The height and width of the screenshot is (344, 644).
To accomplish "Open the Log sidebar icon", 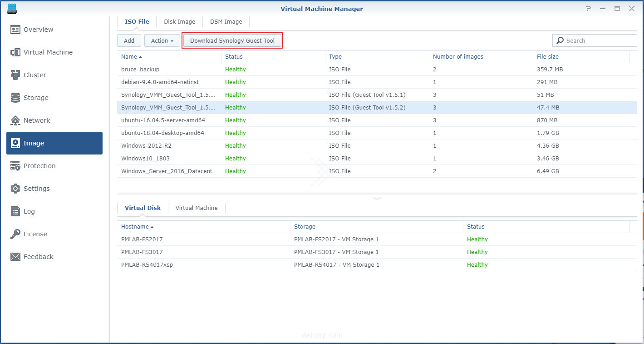I will click(15, 211).
